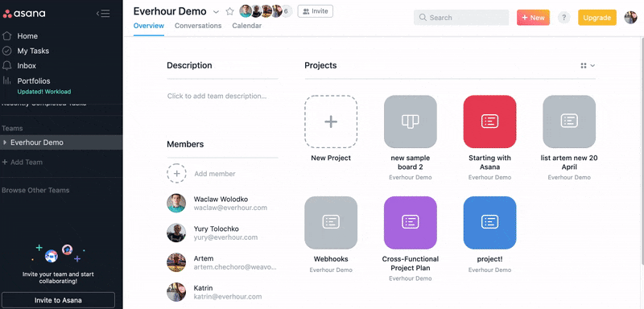Create a project via New Project tile
Image resolution: width=644 pixels, height=309 pixels.
(331, 122)
